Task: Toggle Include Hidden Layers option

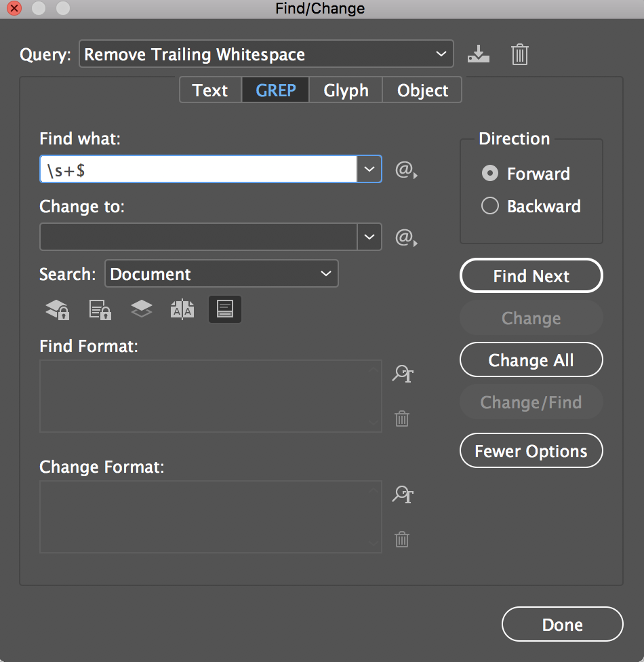Action: (x=141, y=309)
